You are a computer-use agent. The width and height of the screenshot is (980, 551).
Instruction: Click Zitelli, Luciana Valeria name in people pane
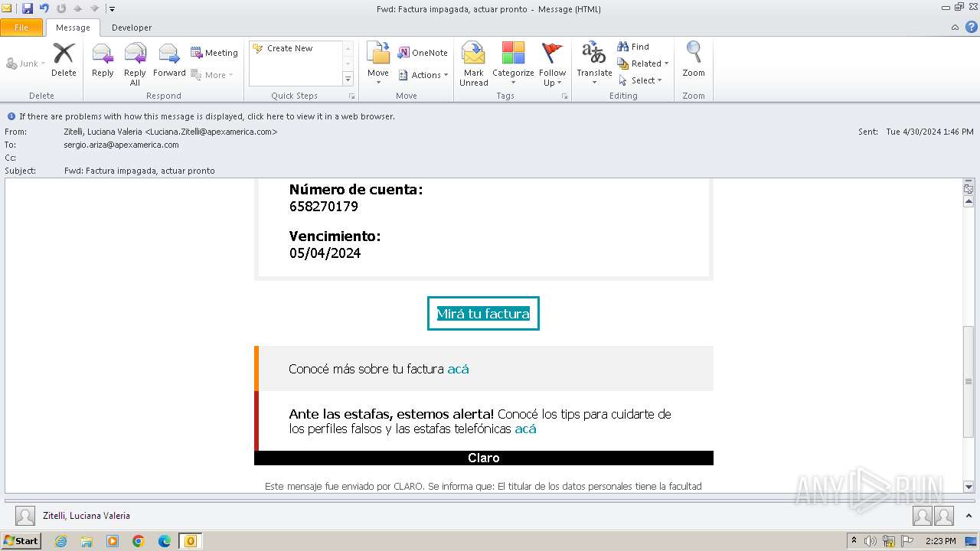pos(87,516)
